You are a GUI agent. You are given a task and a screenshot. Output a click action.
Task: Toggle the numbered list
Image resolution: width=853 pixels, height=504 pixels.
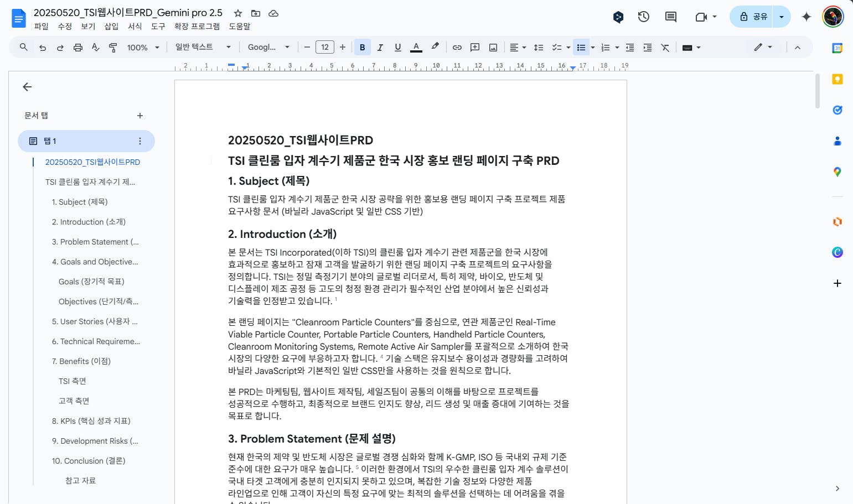[x=606, y=48]
